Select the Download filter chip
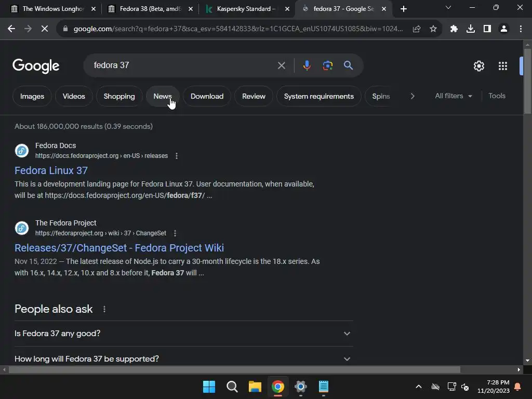 [x=207, y=96]
